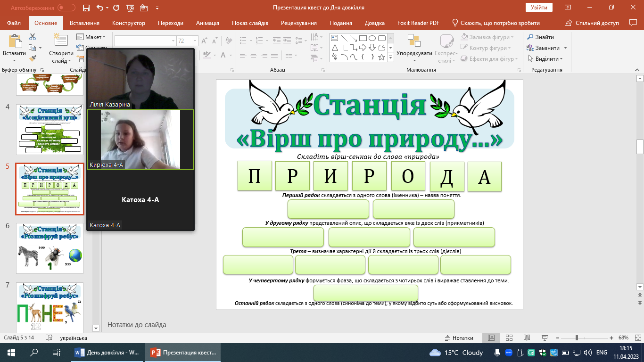Select slide 6 thumbnail with zebra rebus
This screenshot has height=362, width=644.
click(50, 248)
